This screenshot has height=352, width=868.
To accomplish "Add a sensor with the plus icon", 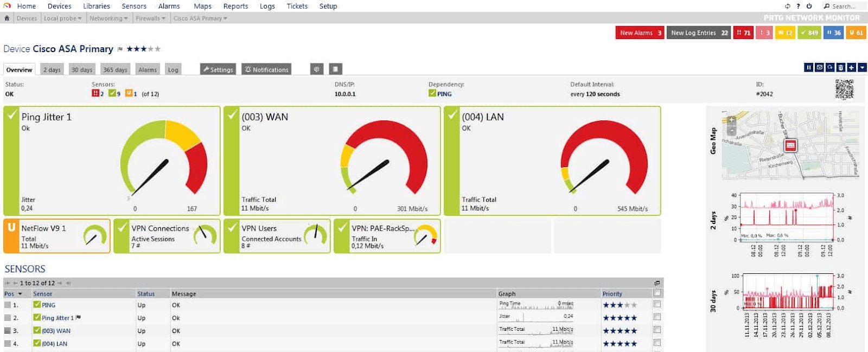I will [x=851, y=67].
